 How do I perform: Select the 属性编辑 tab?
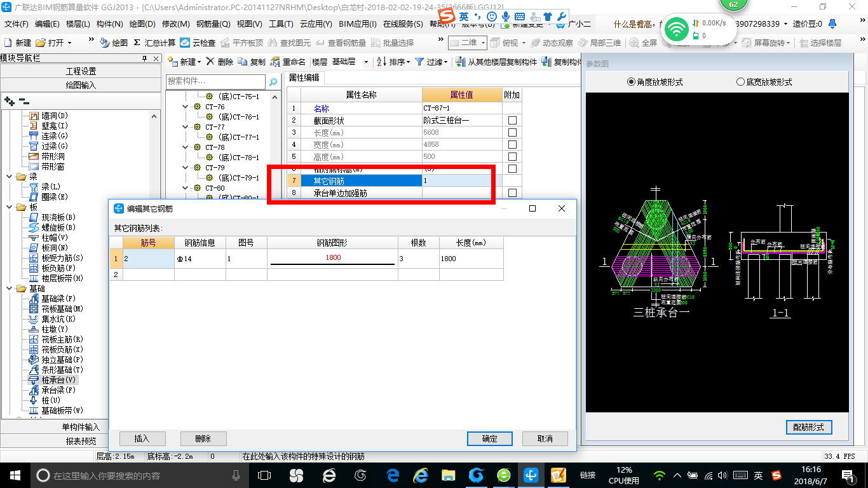[304, 78]
